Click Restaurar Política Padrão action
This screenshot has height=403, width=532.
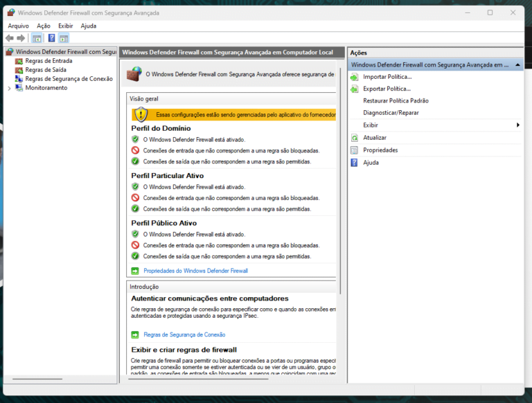pos(396,101)
